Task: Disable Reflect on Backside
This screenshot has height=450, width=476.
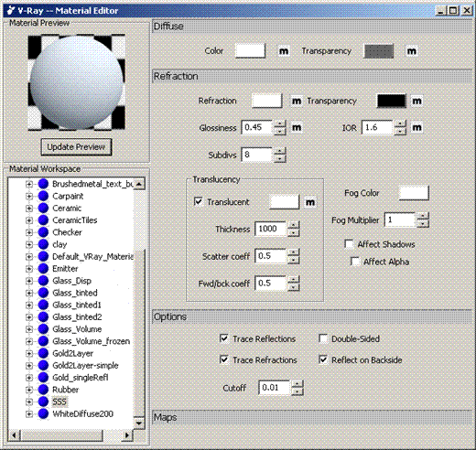Action: tap(323, 359)
